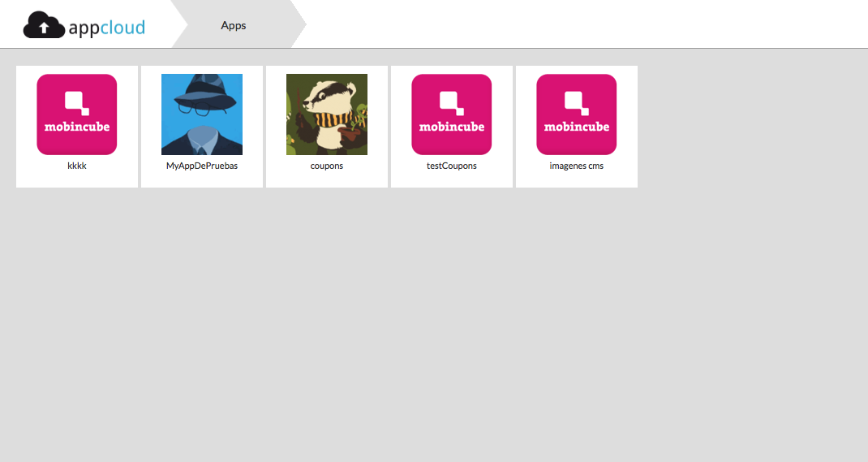Open the testCoupons mobincube icon
Image resolution: width=868 pixels, height=462 pixels.
click(x=452, y=114)
